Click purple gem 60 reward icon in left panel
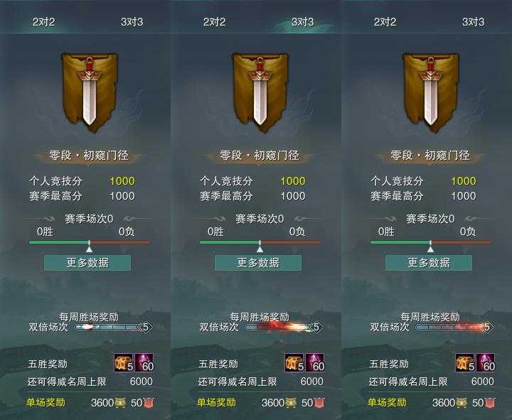This screenshot has width=512, height=420. pos(144,363)
